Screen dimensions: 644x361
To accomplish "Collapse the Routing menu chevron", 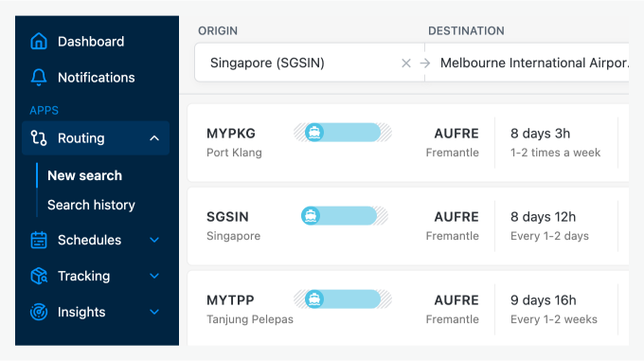I will 154,138.
